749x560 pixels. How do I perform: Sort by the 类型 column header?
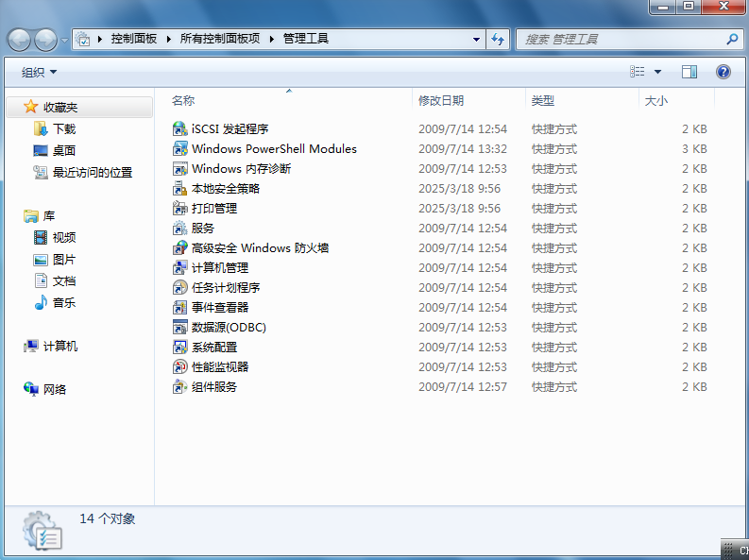pyautogui.click(x=582, y=101)
